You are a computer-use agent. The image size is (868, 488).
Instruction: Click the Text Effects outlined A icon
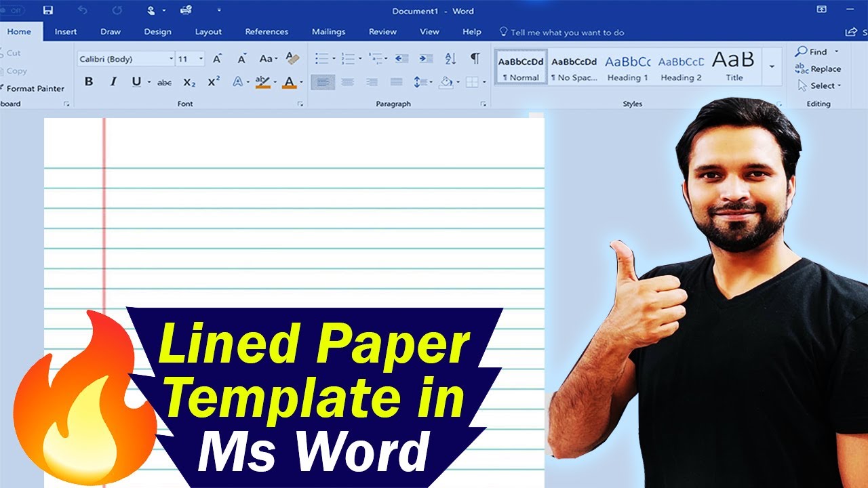(x=238, y=82)
